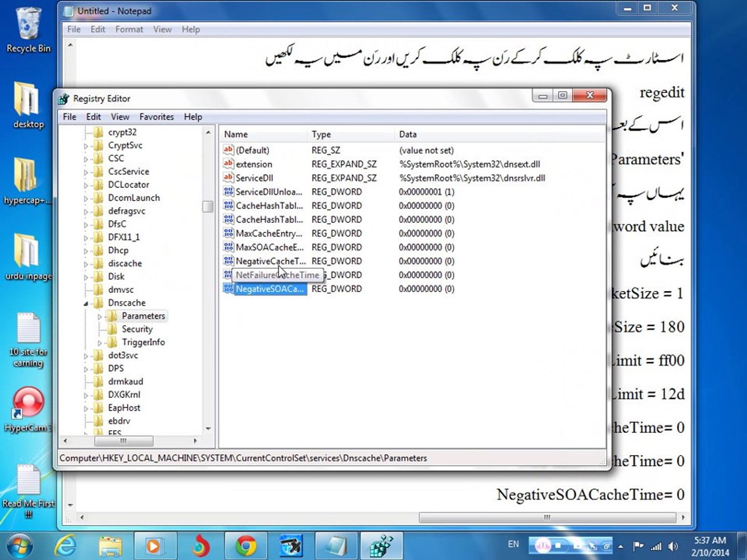This screenshot has height=560, width=747.
Task: Click tree scroll down arrow
Action: tap(208, 429)
